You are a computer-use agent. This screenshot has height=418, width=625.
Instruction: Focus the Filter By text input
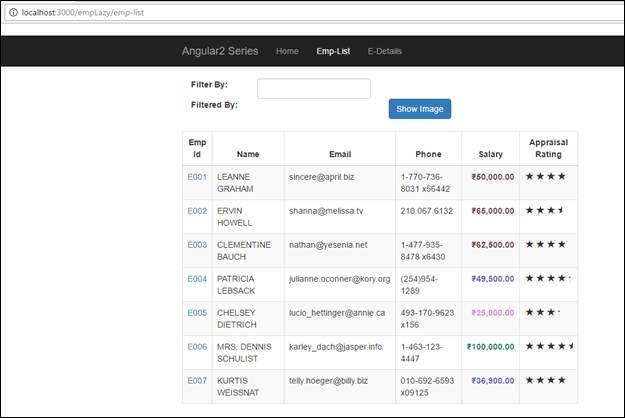coord(313,89)
